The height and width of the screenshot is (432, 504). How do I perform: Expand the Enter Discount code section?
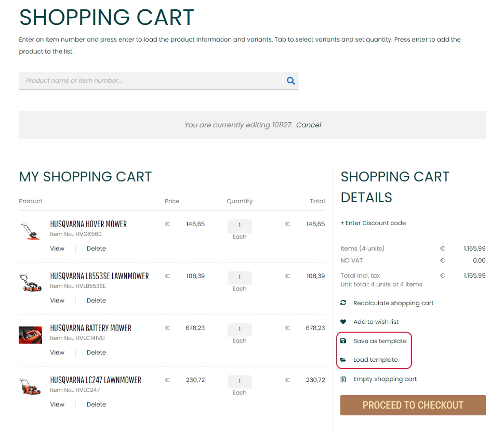coord(373,223)
